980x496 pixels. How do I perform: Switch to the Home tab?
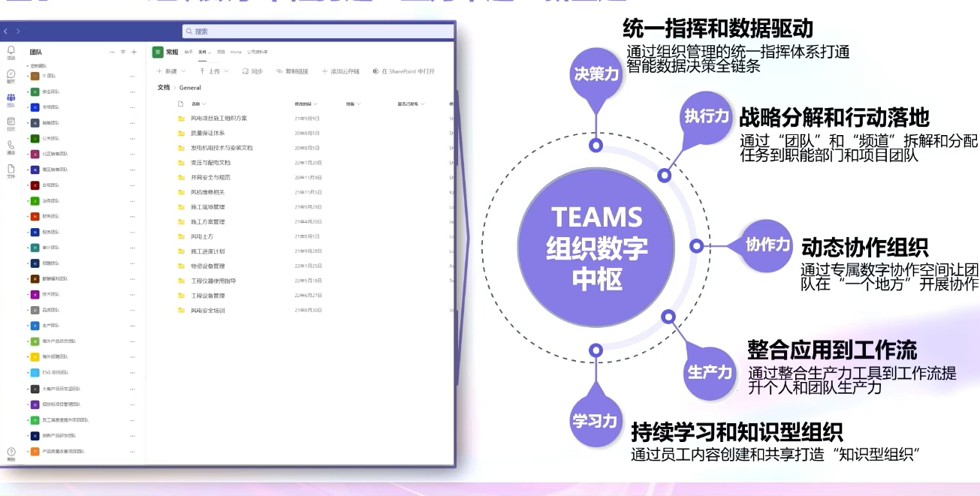tap(236, 52)
